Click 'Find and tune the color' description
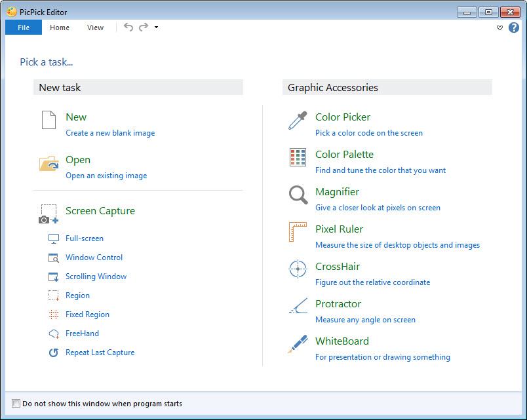The height and width of the screenshot is (420, 527). 380,170
